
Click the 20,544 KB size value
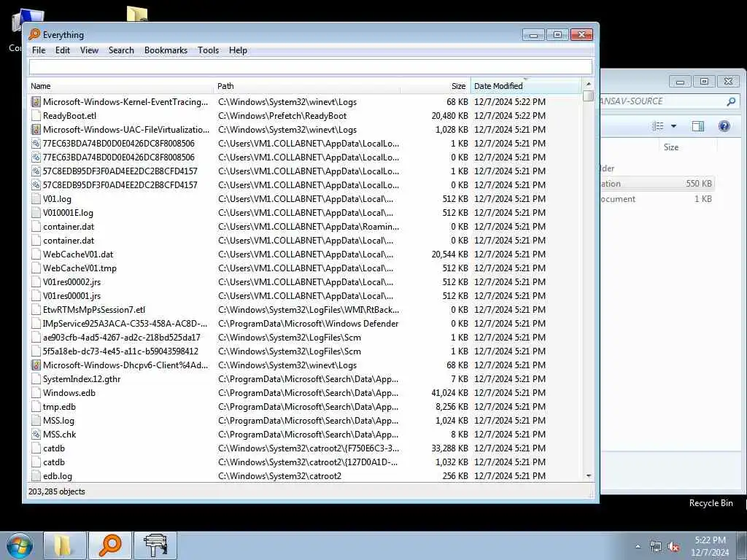pos(449,254)
